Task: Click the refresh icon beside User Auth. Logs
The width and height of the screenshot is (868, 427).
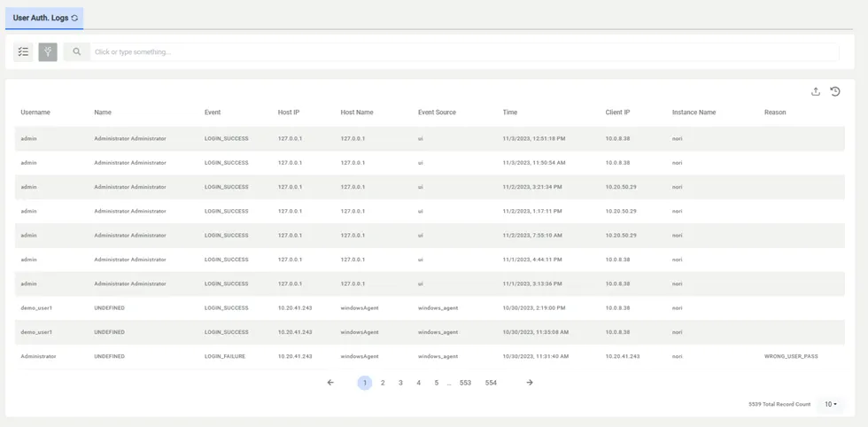Action: (x=74, y=19)
